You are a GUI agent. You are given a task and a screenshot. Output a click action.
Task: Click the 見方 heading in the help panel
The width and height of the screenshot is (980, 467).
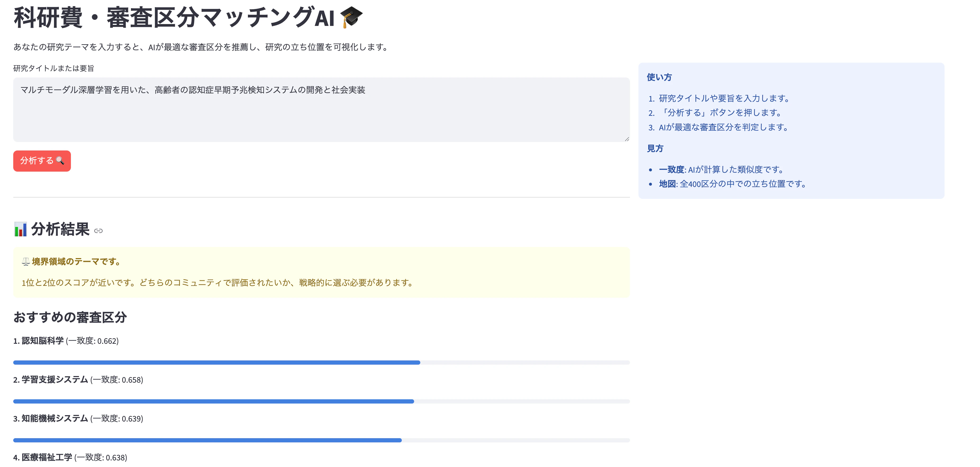pyautogui.click(x=655, y=148)
